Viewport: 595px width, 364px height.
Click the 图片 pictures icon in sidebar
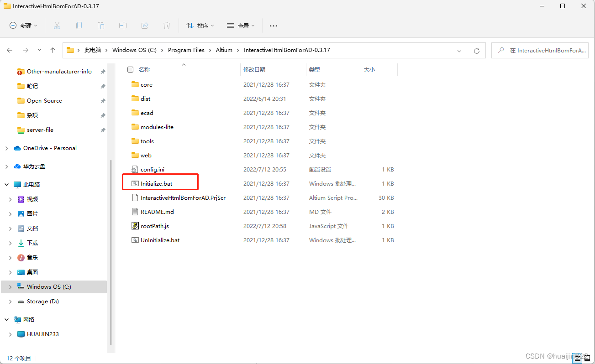coord(21,214)
